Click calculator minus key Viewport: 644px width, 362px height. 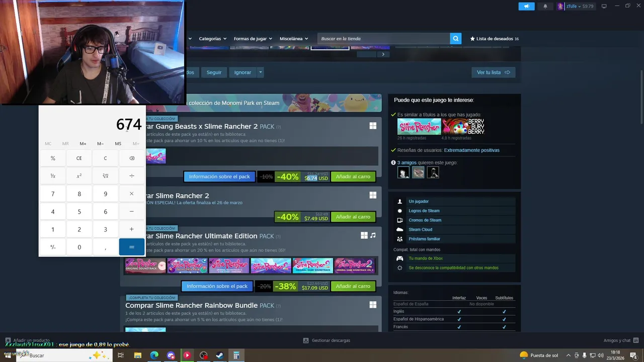point(132,212)
